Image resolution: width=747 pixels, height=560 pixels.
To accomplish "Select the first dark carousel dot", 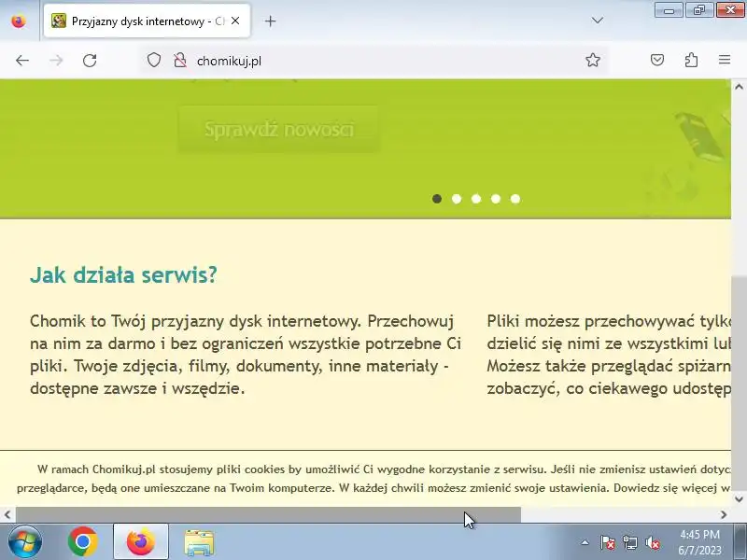I will pyautogui.click(x=437, y=199).
